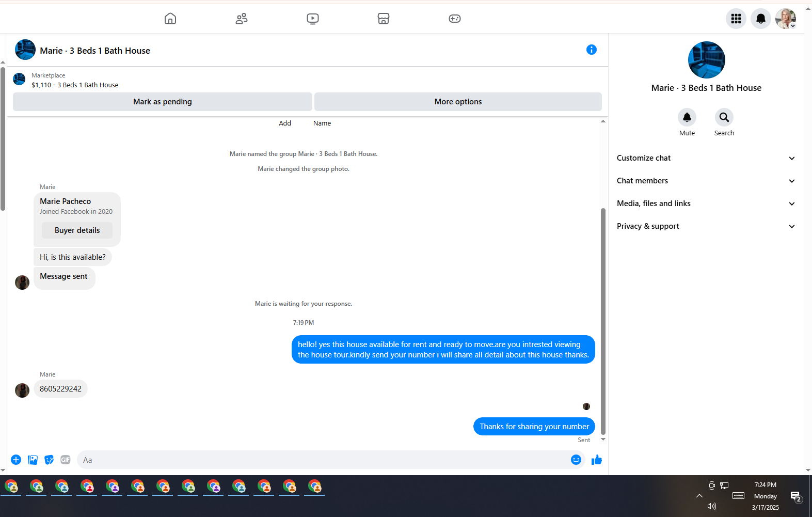Click More options button
Viewport: 812px width, 517px height.
coord(458,102)
